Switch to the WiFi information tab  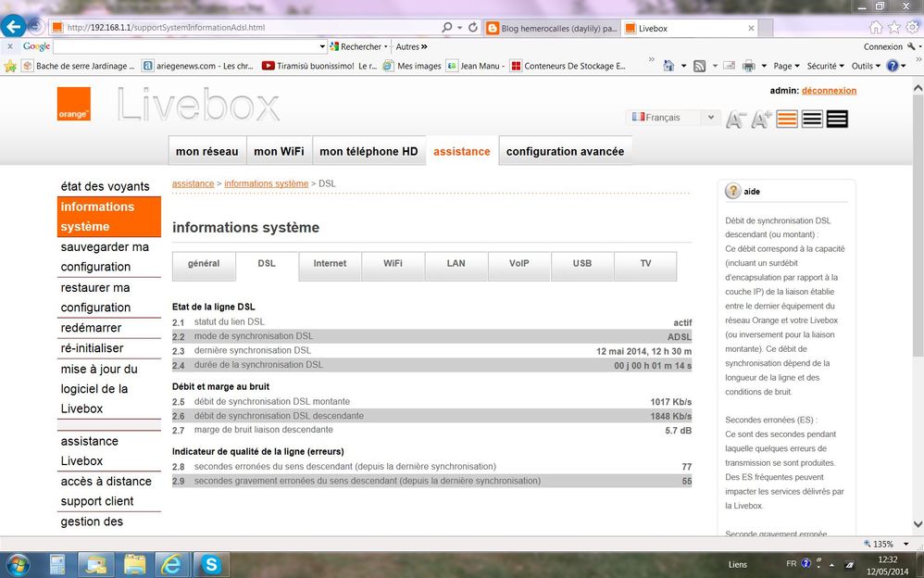pyautogui.click(x=393, y=264)
